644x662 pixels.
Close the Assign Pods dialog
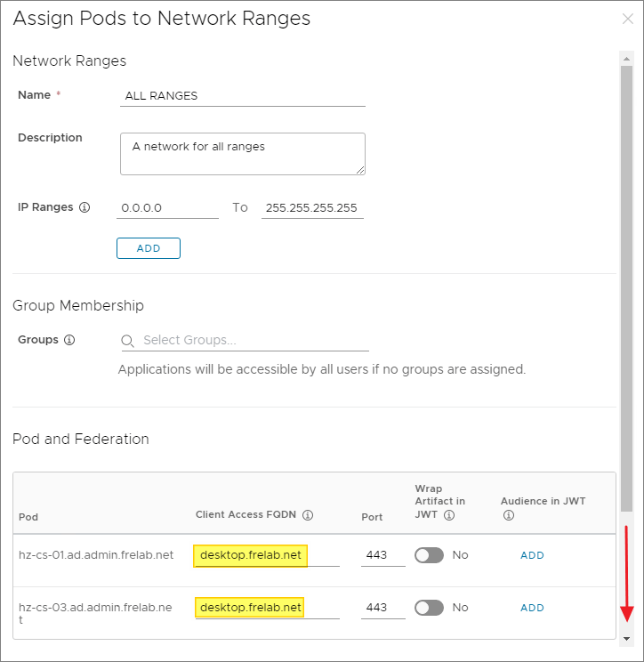tap(628, 19)
